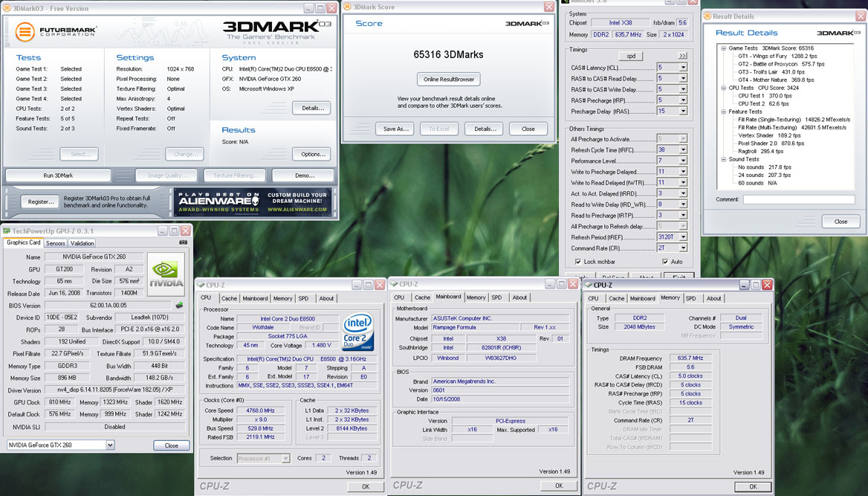Click the GPU-Z screenshot camera icon
This screenshot has height=496, width=868.
pos(184,242)
